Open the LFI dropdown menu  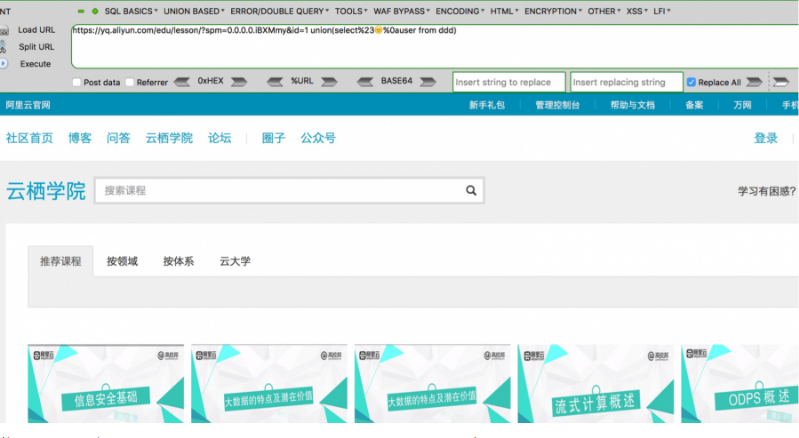pyautogui.click(x=662, y=11)
